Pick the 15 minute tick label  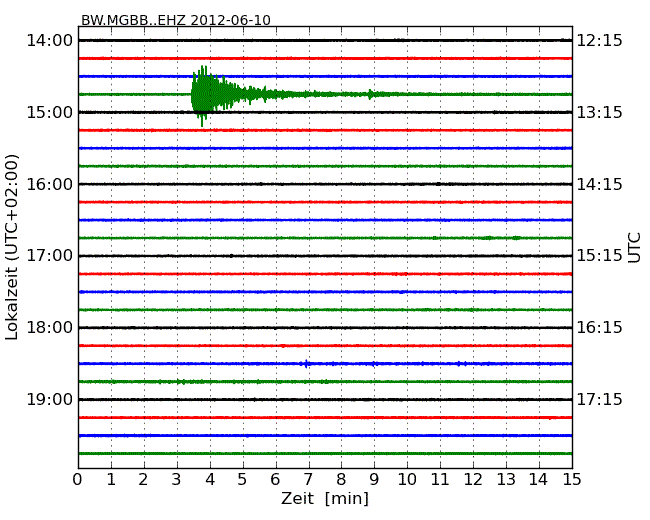[572, 480]
